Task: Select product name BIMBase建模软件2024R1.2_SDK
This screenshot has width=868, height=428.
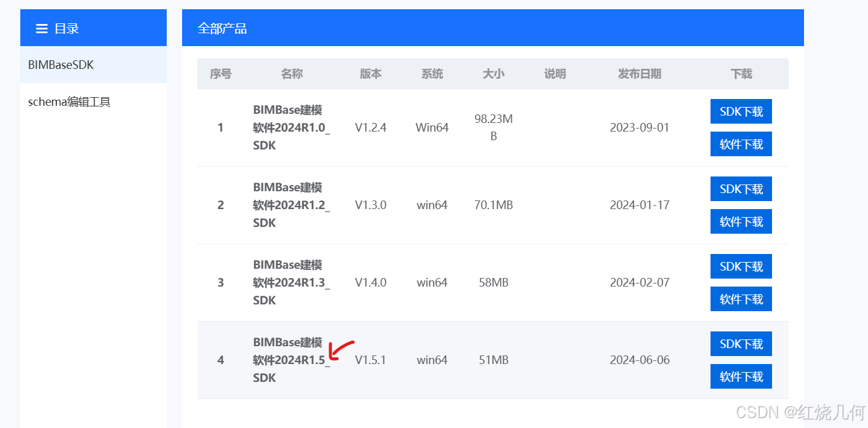Action: point(292,205)
